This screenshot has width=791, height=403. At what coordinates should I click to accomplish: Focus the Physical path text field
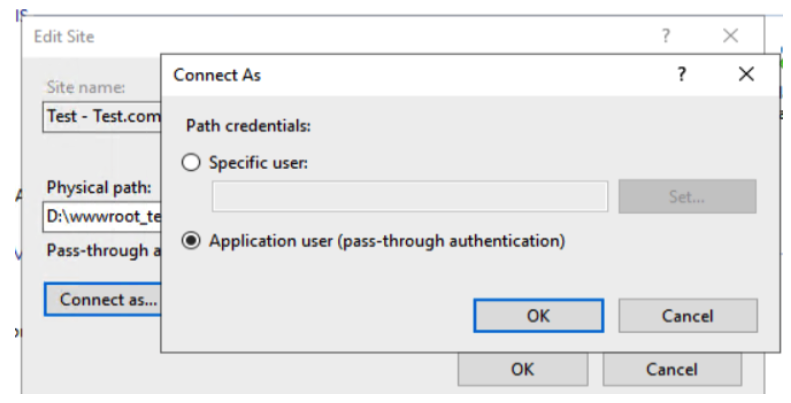102,215
